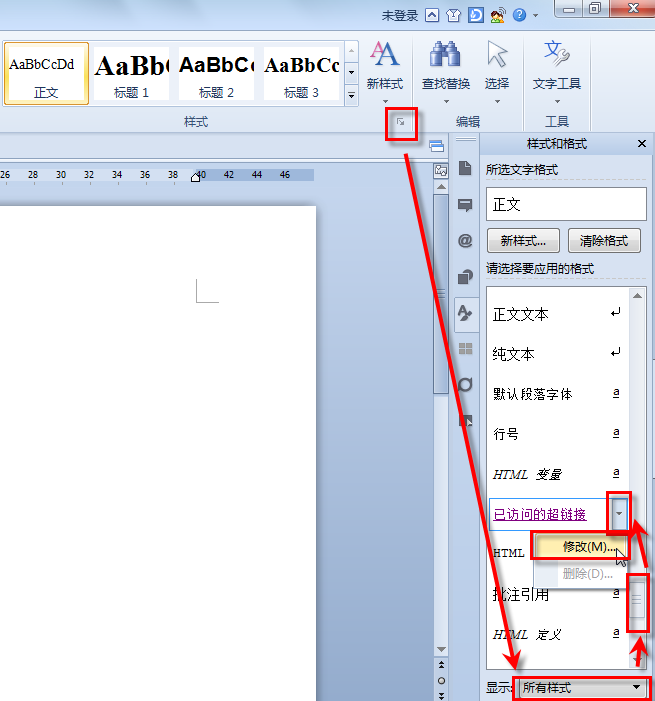The height and width of the screenshot is (701, 655).
Task: Click the grayed grid sidebar icon
Action: click(x=465, y=349)
